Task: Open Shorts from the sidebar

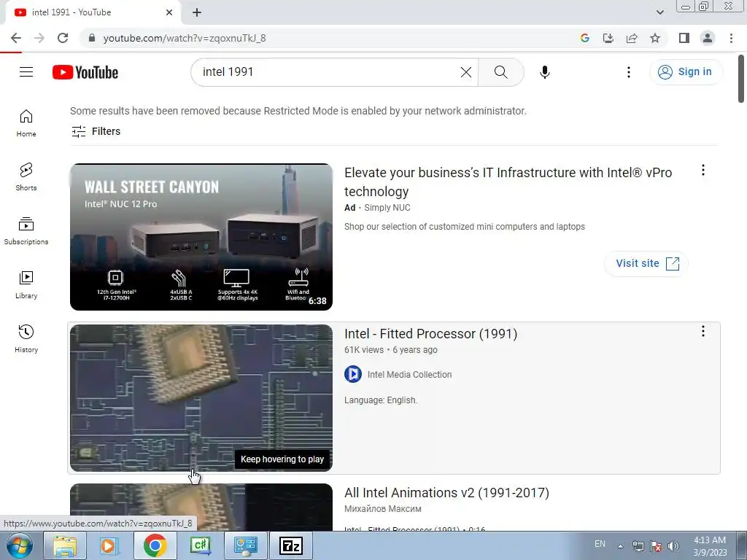Action: (x=26, y=177)
